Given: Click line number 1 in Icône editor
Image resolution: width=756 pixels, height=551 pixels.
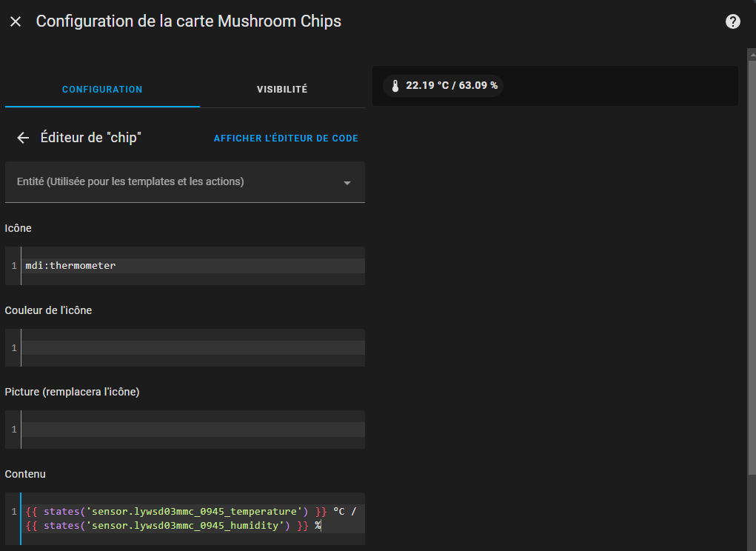Looking at the screenshot, I should 14,266.
